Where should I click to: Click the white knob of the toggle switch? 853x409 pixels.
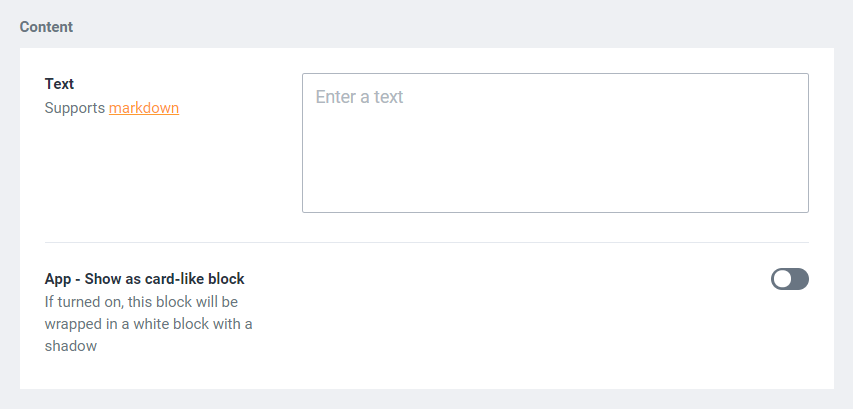pos(781,279)
